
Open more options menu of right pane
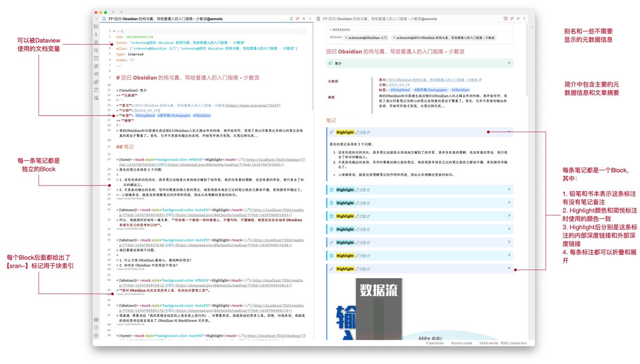pos(524,19)
